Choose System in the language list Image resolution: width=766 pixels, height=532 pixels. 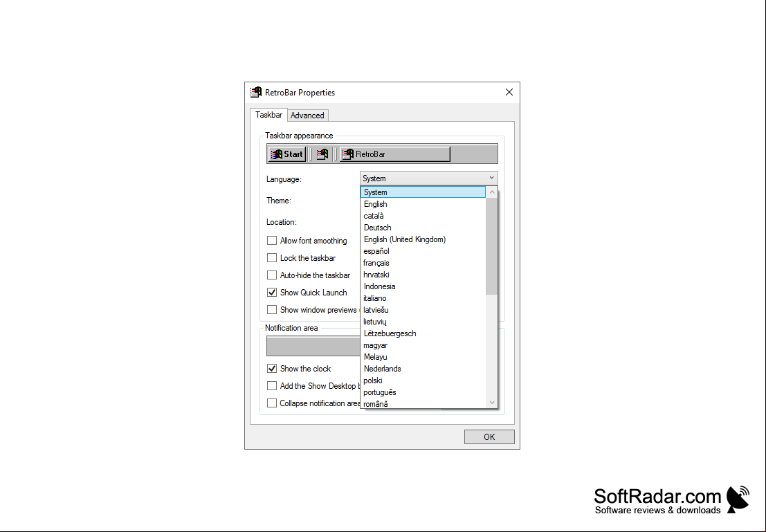423,192
